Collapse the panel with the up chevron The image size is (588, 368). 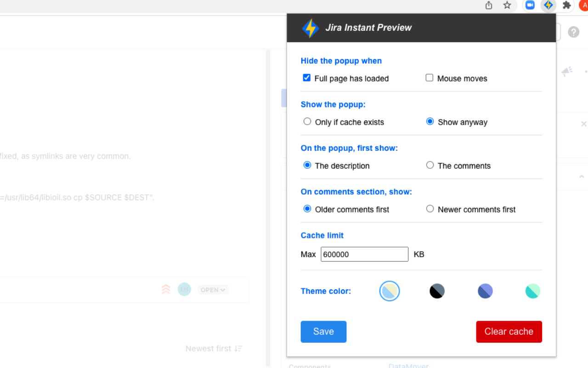(582, 177)
